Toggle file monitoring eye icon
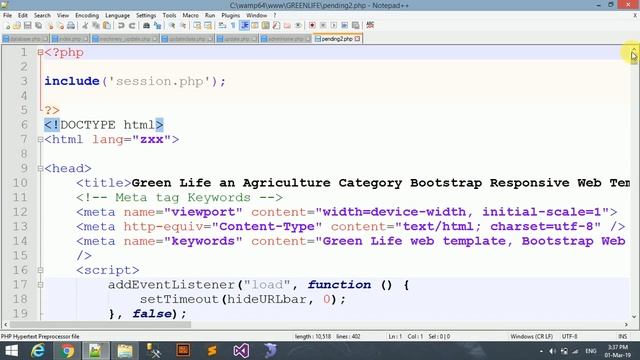Screen dimensions: 640x360 (298, 25)
